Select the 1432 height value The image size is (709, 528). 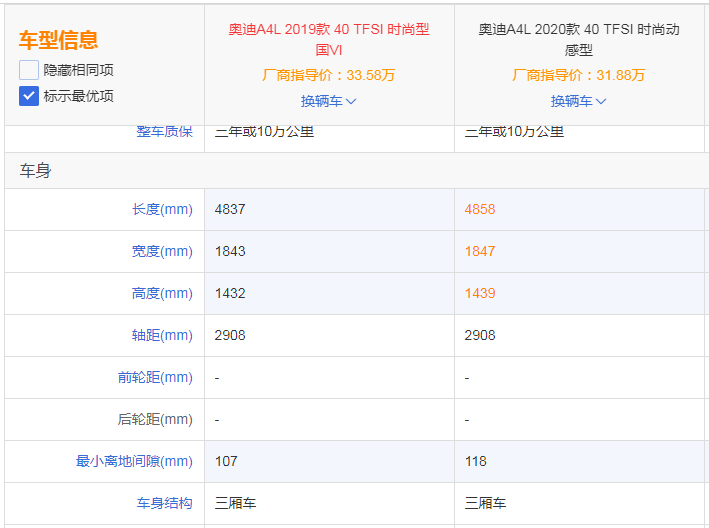pos(230,293)
